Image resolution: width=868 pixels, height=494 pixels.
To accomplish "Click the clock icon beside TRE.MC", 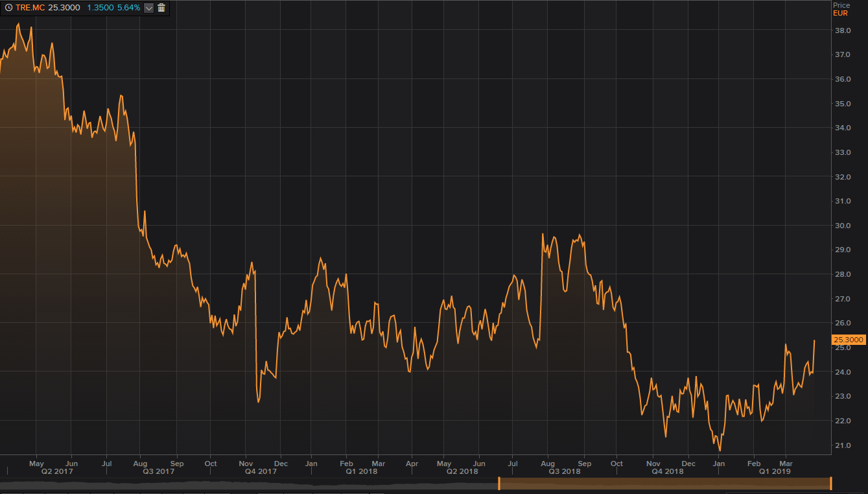I will click(x=8, y=8).
